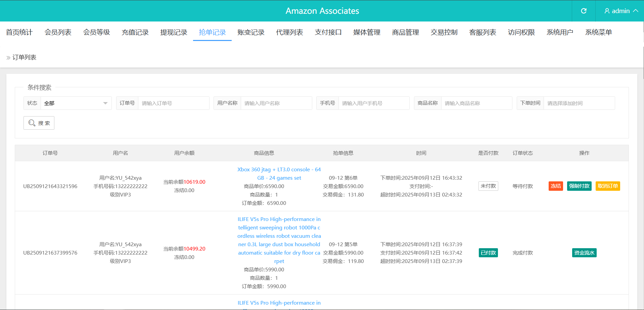Open 资金流水 for the paid order
This screenshot has width=644, height=310.
tap(584, 253)
